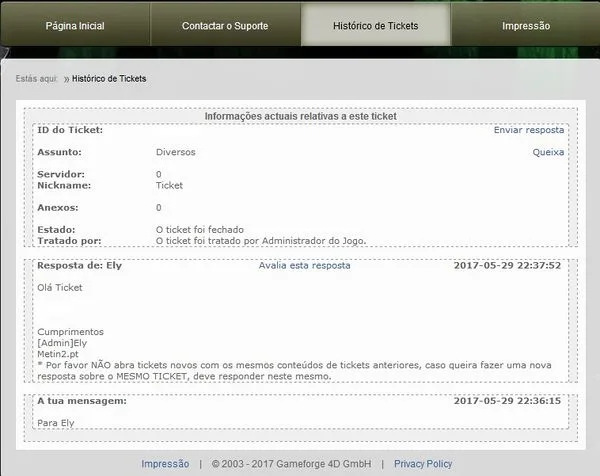Click the Gameforge 4D GmbH copyright text

(x=291, y=464)
